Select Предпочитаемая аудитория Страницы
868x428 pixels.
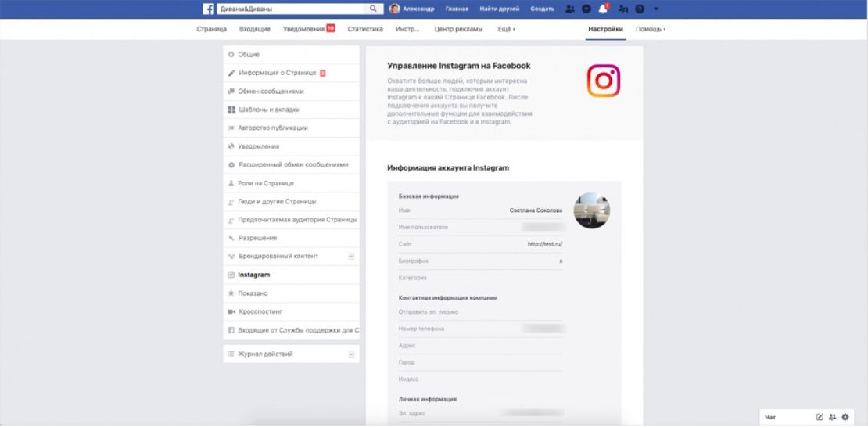point(291,220)
